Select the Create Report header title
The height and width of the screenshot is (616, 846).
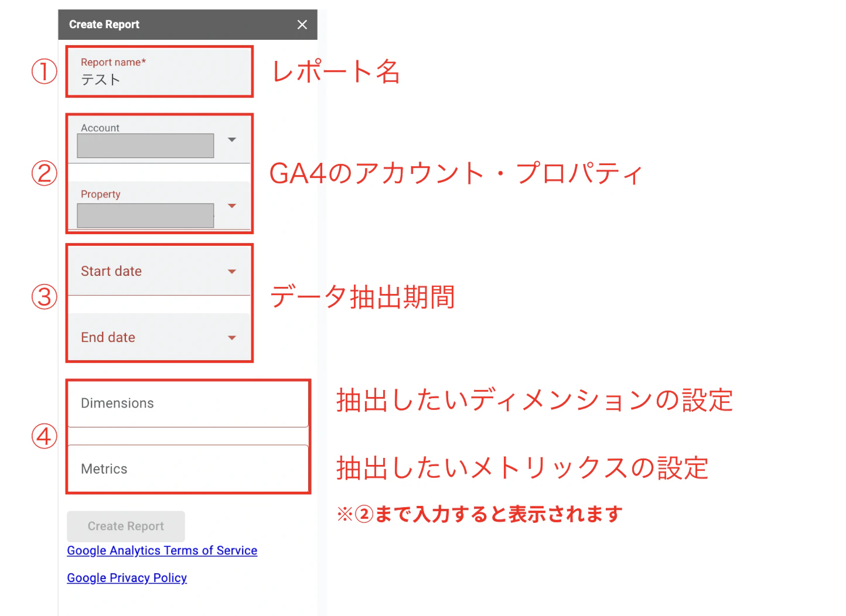(104, 25)
